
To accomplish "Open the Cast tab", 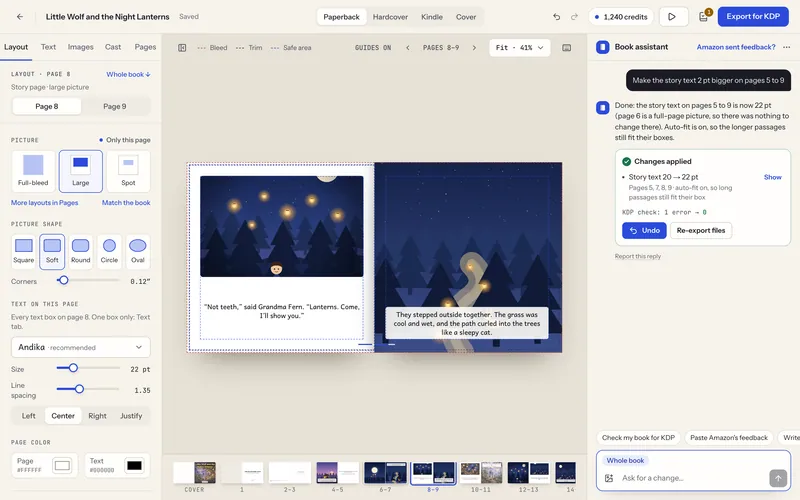I will 113,47.
